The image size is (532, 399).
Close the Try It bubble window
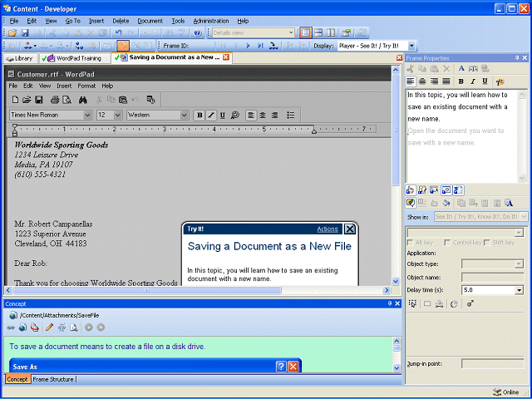(349, 229)
